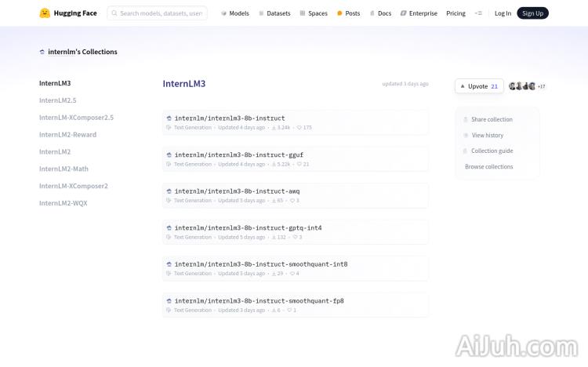588x367 pixels.
Task: Select the InternLM2.5 collection in sidebar
Action: point(58,100)
